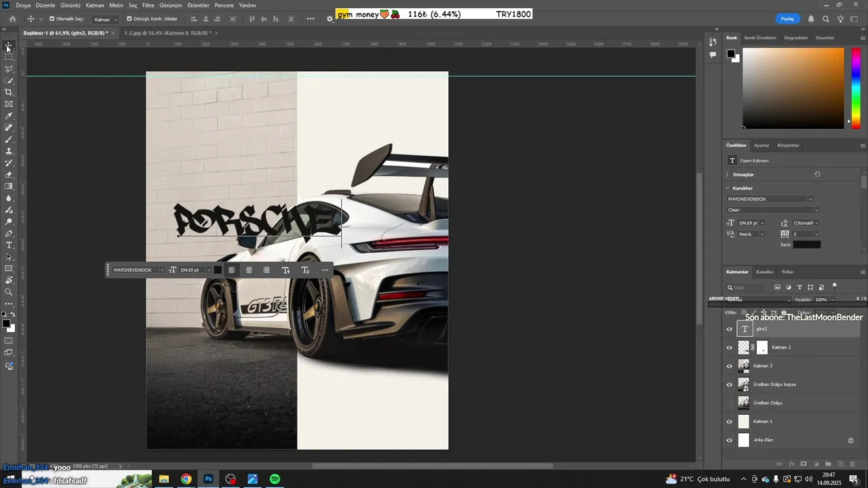868x488 pixels.
Task: Click the delete layer trash icon
Action: 853,464
